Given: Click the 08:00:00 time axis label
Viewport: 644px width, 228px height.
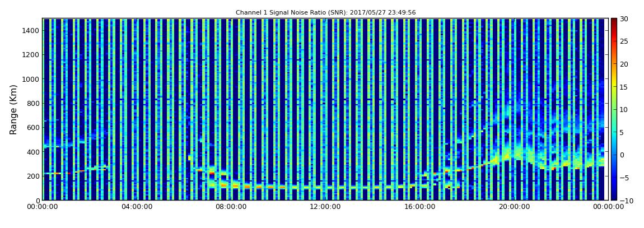Looking at the screenshot, I should pyautogui.click(x=230, y=207).
